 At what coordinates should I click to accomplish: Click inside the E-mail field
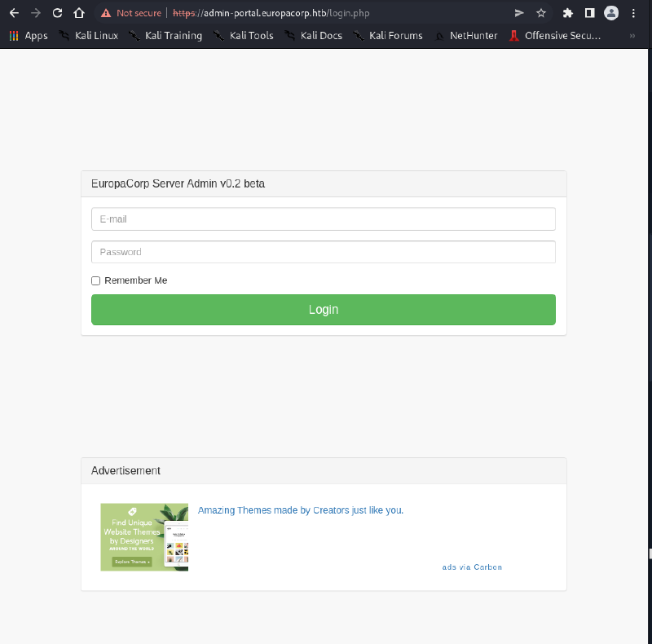pos(323,218)
